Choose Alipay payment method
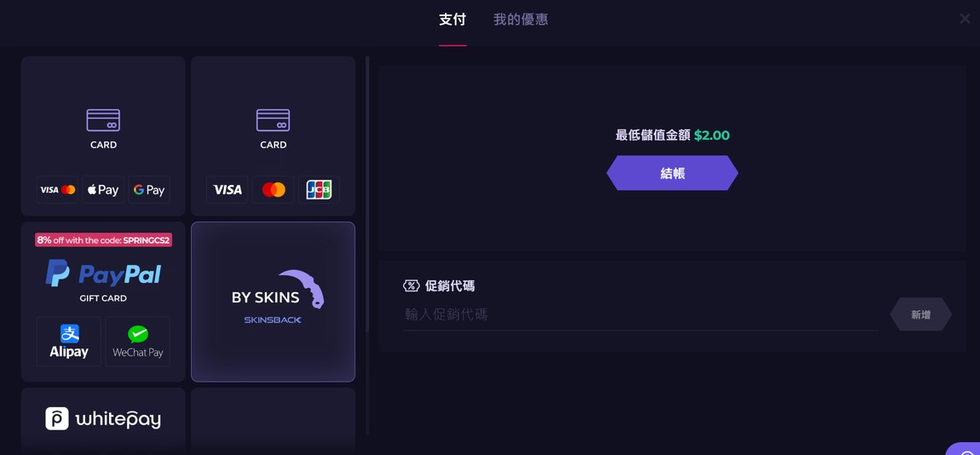Screen dimensions: 980x455 69,341
